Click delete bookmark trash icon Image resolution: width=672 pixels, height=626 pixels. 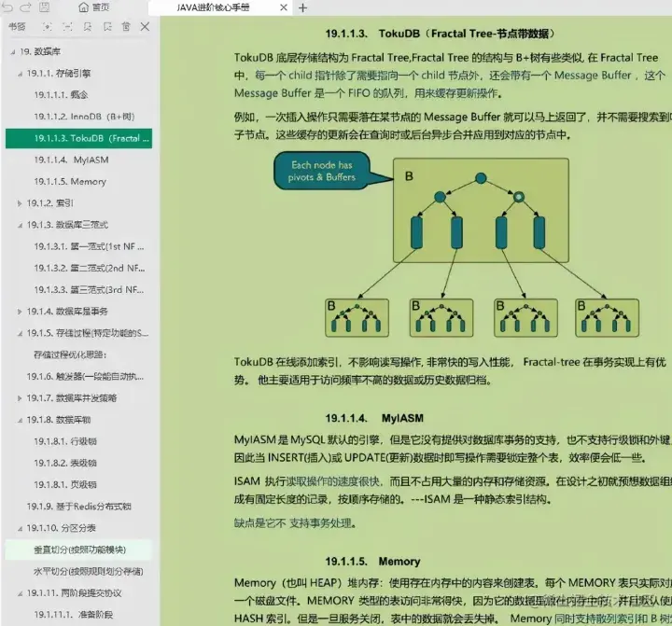coord(126,27)
